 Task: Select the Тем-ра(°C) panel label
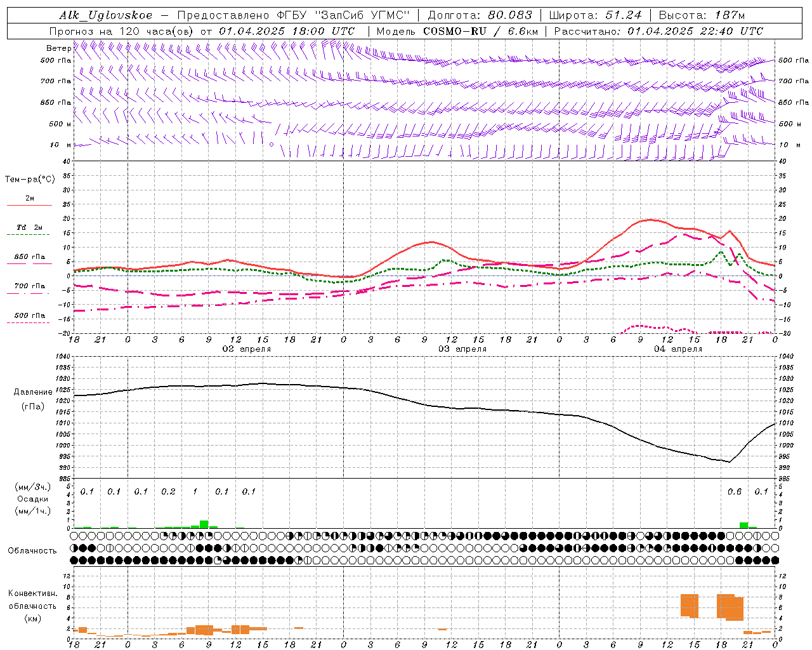[30, 180]
